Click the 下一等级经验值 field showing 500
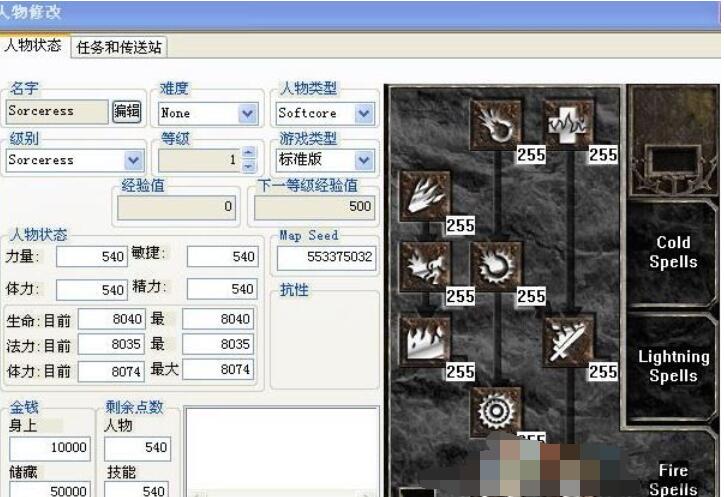Screen dimensions: 724x497 (314, 207)
